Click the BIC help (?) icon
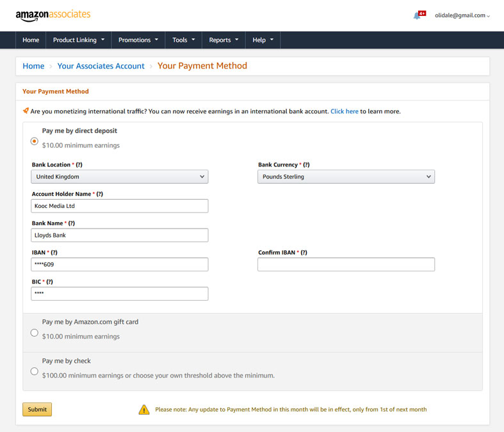Screen dimensions: 504x432 [x=49, y=282]
